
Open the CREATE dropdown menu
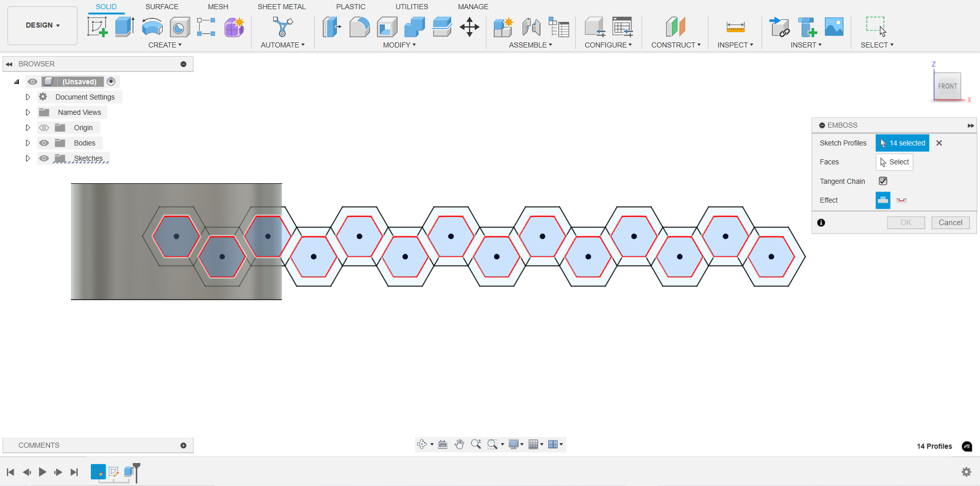coord(165,45)
